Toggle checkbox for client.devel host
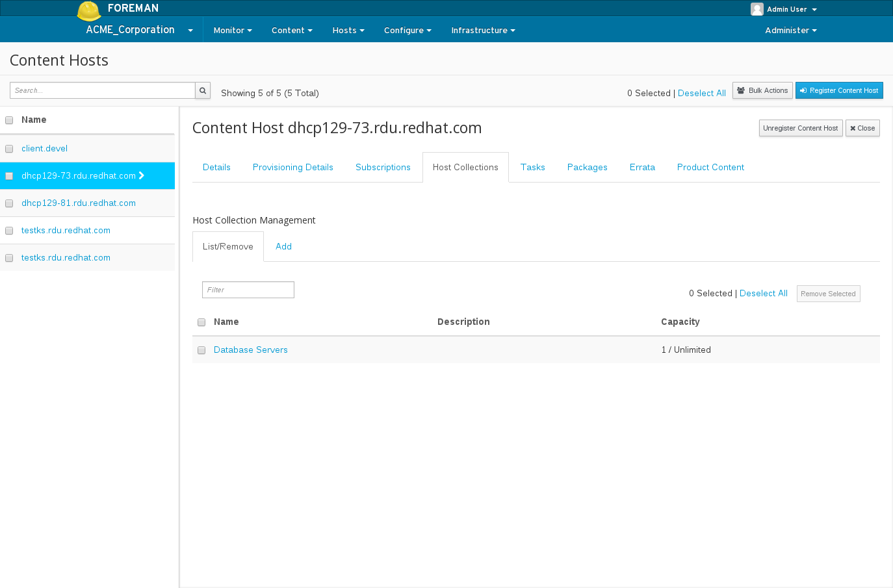Viewport: 893px width, 588px height. click(9, 149)
